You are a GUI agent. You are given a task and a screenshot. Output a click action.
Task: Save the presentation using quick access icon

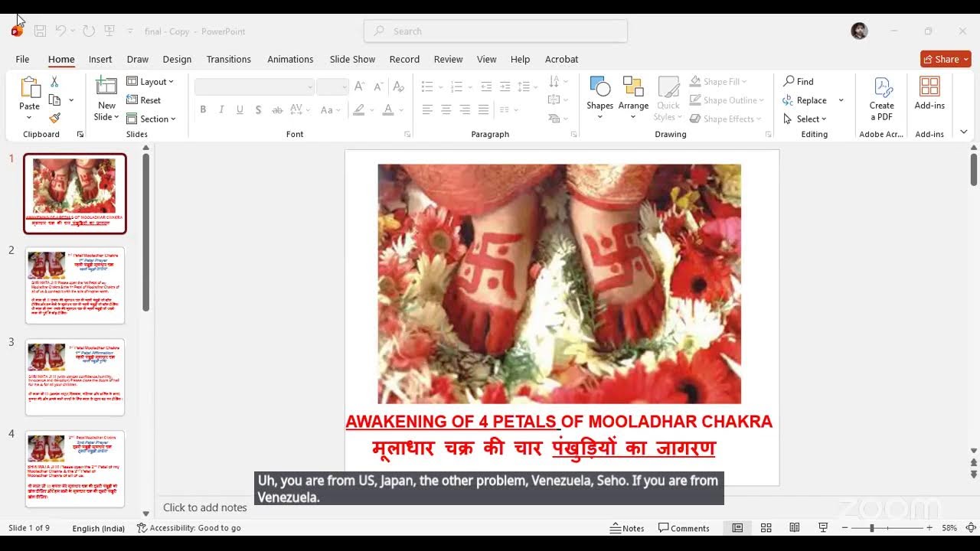41,31
